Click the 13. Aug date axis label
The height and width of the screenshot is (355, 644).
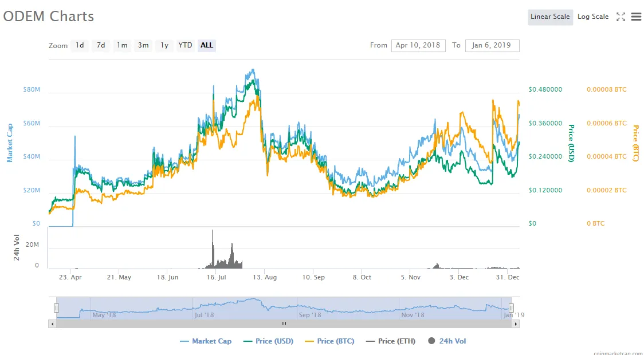265,278
